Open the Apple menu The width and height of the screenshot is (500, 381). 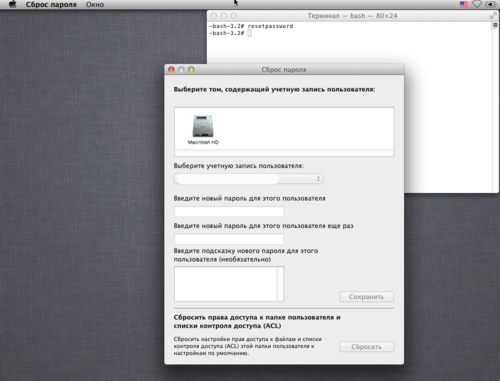tap(13, 4)
